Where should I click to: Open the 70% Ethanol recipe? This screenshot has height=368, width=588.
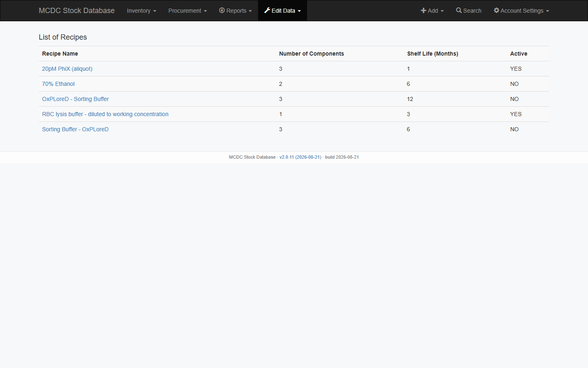[58, 84]
